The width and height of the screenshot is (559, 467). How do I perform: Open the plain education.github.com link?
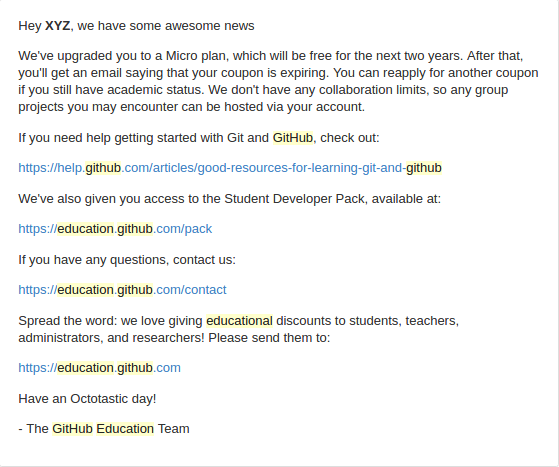99,368
